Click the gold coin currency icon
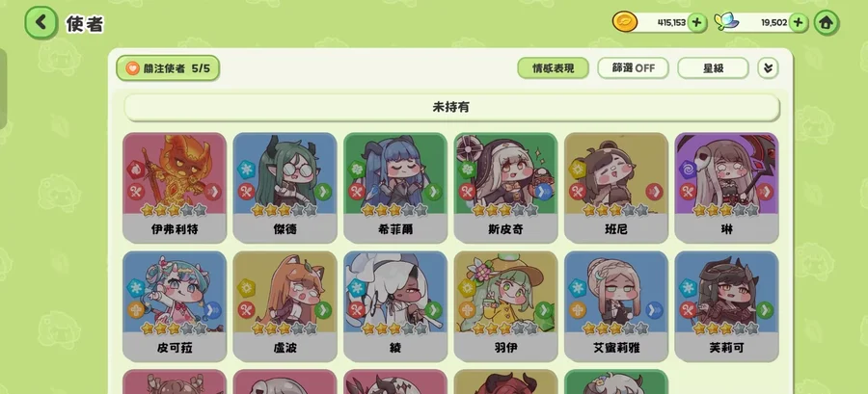The height and width of the screenshot is (394, 868). pyautogui.click(x=624, y=22)
